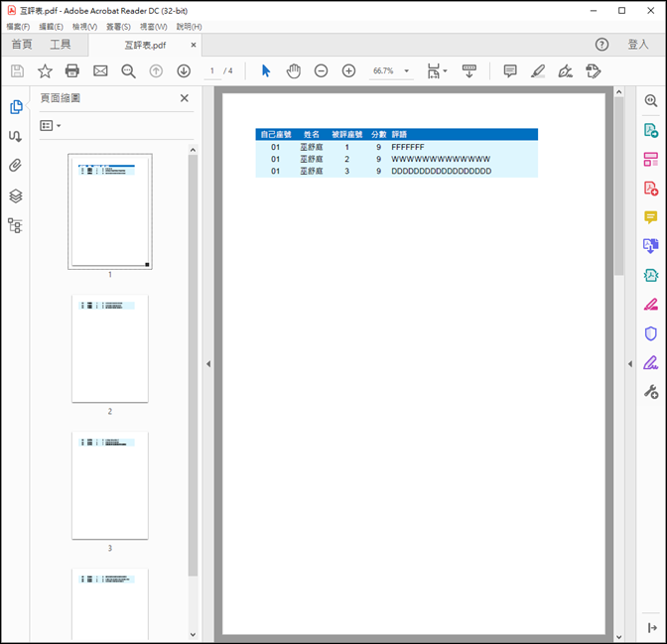Open search magnifier in right pane

(651, 101)
